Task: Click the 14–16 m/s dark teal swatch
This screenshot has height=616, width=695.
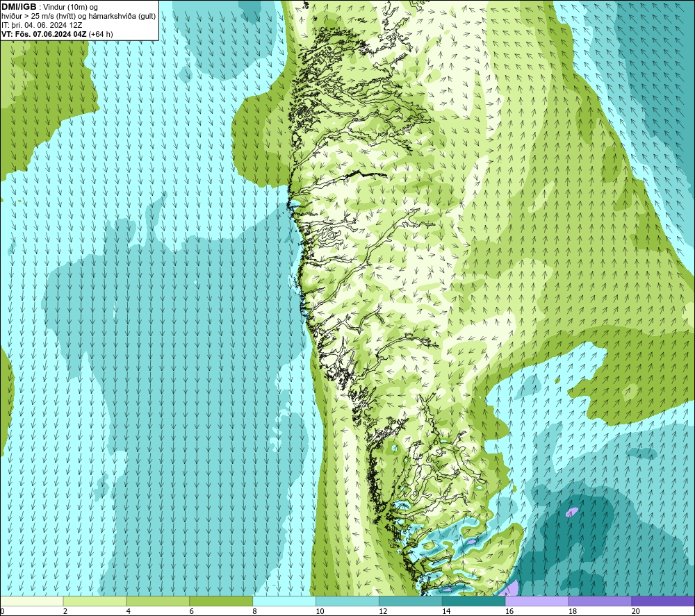Action: pos(474,601)
